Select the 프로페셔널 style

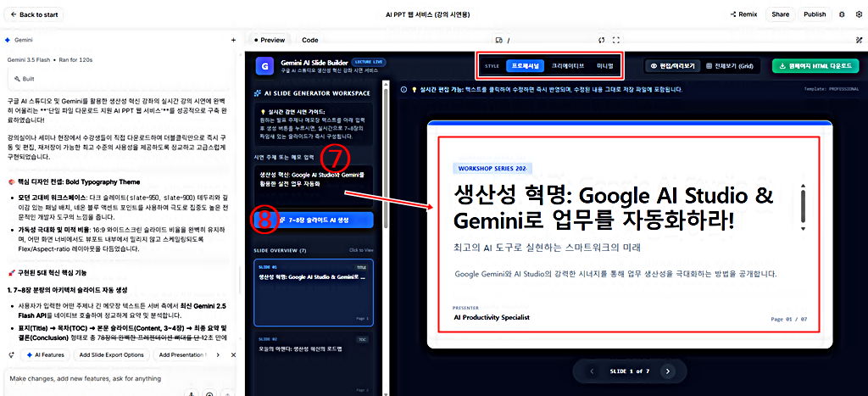[526, 66]
